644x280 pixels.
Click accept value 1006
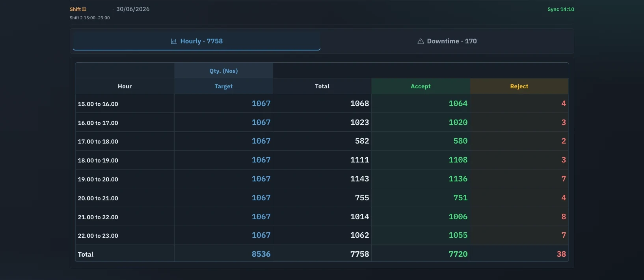(458, 217)
